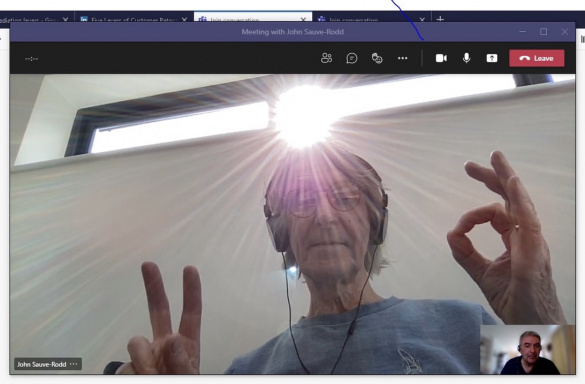
Task: Leave the meeting
Action: (536, 58)
